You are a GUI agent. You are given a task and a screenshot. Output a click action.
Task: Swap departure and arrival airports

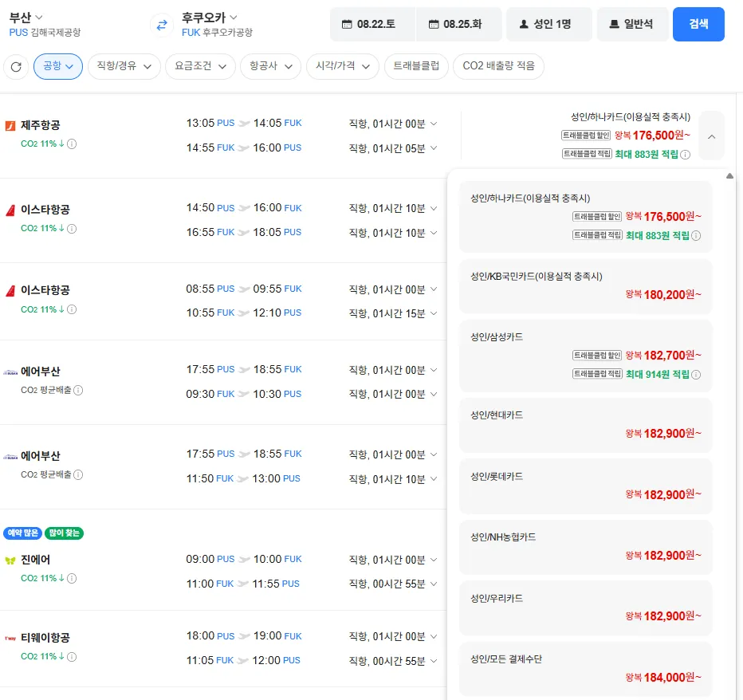click(x=162, y=25)
